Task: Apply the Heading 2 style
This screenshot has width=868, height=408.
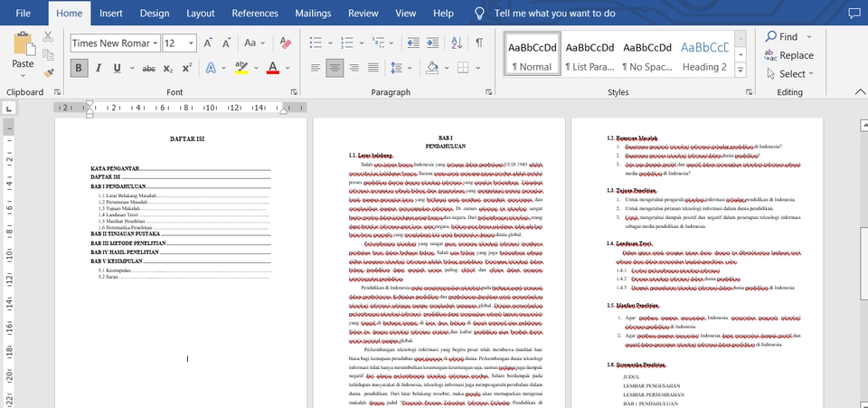Action: (704, 53)
